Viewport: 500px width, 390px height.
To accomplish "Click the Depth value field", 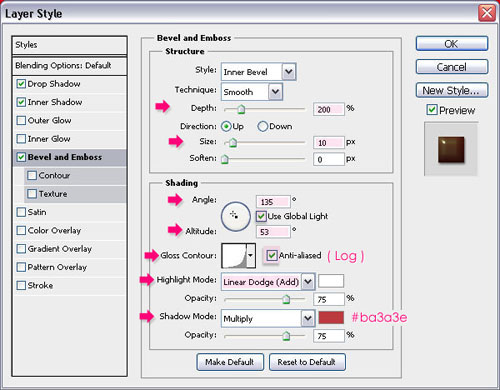I will coord(328,109).
